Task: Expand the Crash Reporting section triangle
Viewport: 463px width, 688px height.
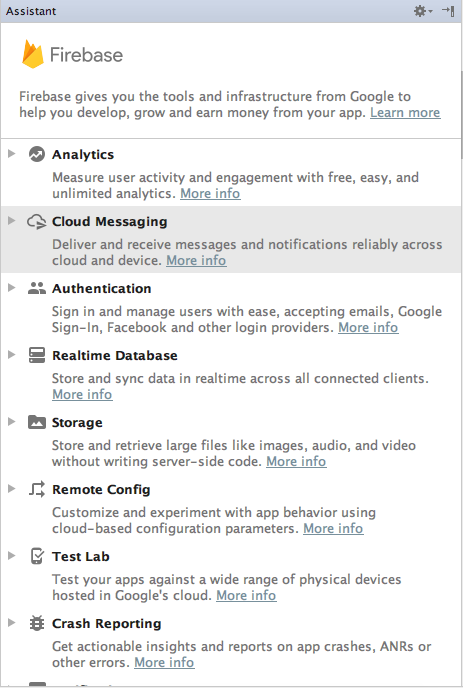Action: [12, 623]
